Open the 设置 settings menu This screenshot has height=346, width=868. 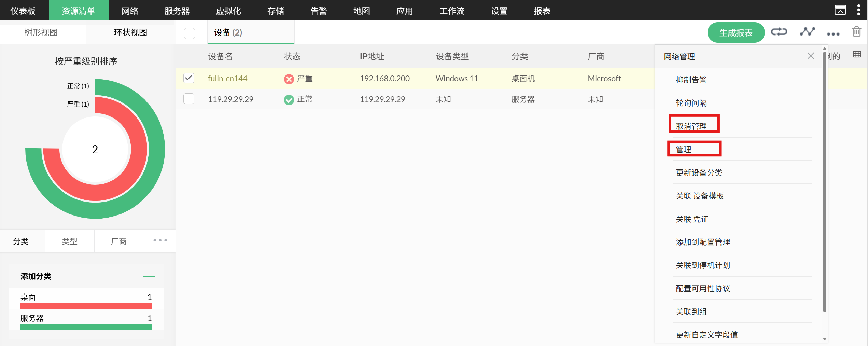point(499,11)
